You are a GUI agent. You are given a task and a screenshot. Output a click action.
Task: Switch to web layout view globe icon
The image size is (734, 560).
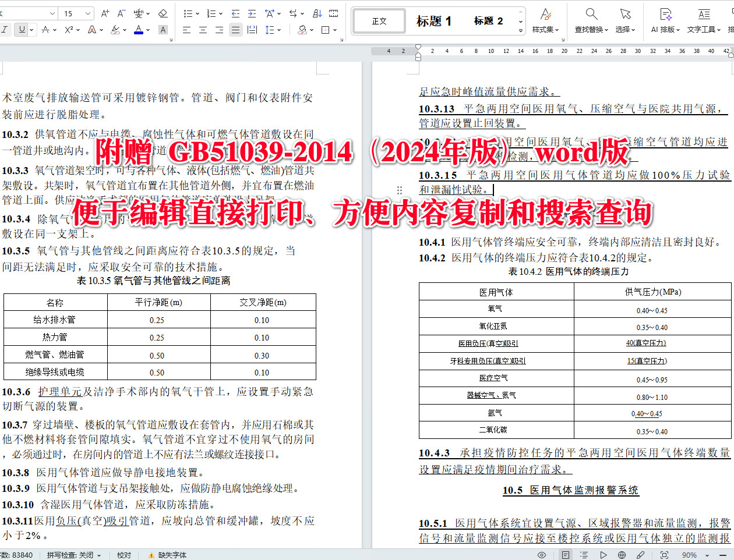click(x=622, y=555)
